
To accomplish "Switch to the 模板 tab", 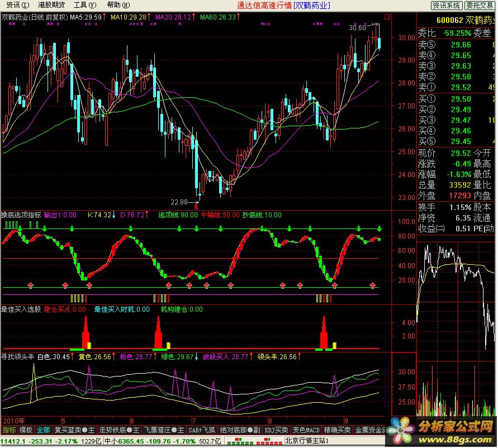I will pos(26,430).
